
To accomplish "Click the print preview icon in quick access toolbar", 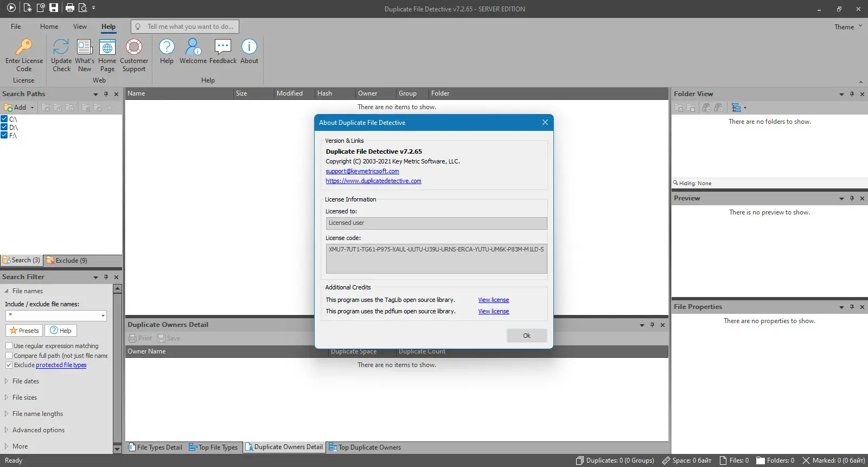I will 82,8.
